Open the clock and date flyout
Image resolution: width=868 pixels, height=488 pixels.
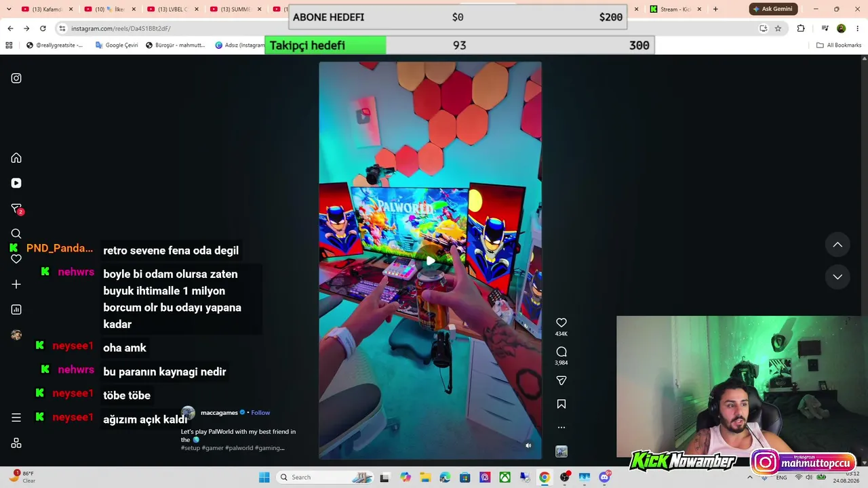point(846,477)
